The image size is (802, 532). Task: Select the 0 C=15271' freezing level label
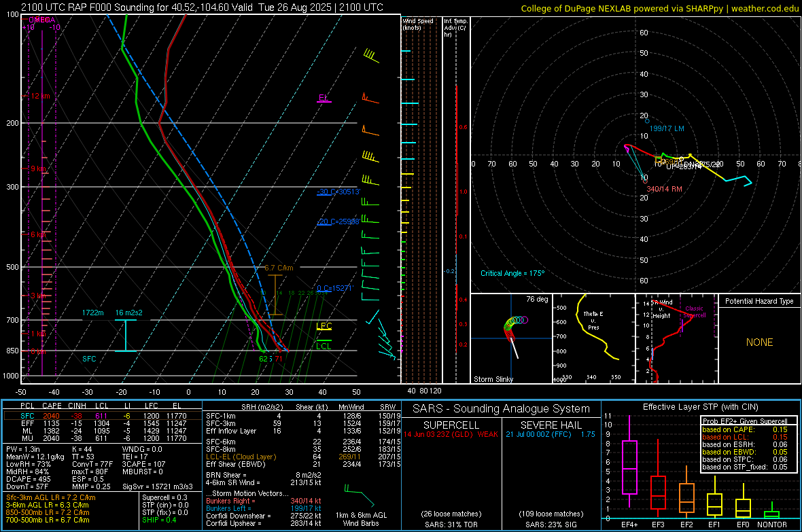pos(335,288)
